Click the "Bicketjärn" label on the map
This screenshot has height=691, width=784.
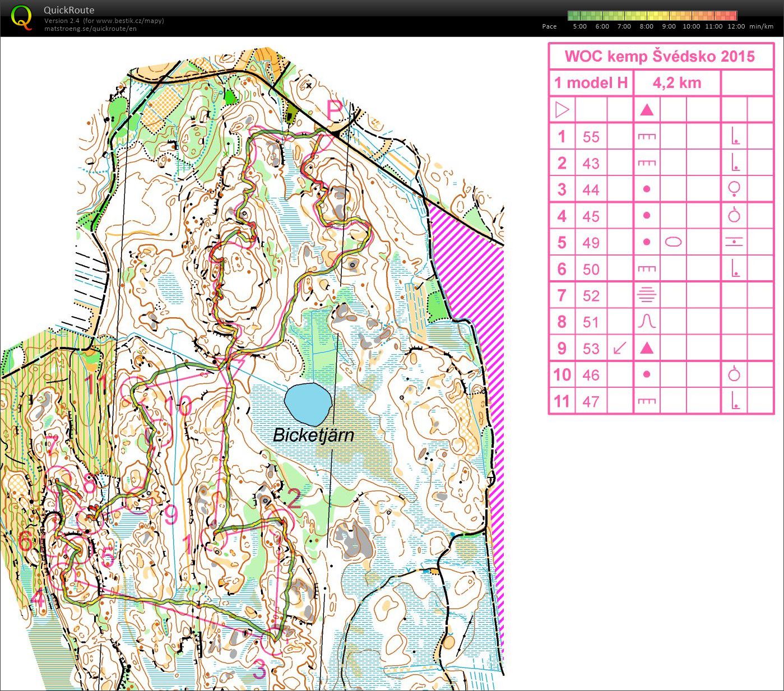[313, 435]
